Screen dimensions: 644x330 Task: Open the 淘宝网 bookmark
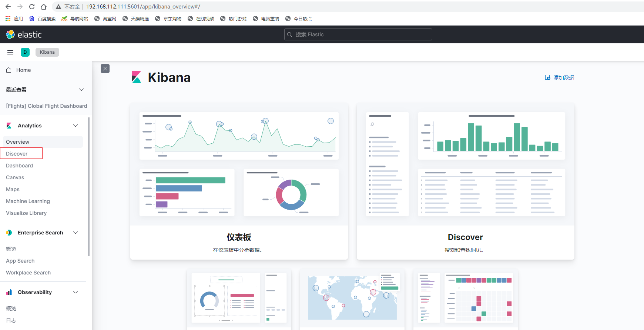point(105,19)
